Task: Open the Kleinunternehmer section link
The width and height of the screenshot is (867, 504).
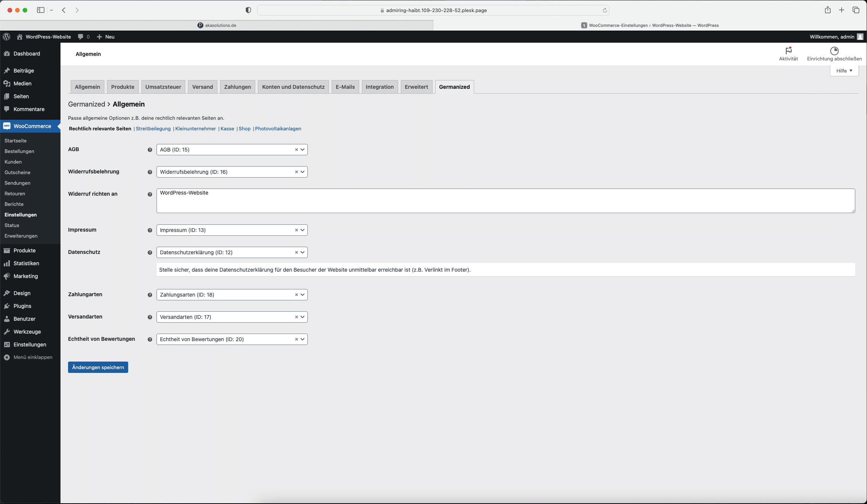Action: (195, 129)
